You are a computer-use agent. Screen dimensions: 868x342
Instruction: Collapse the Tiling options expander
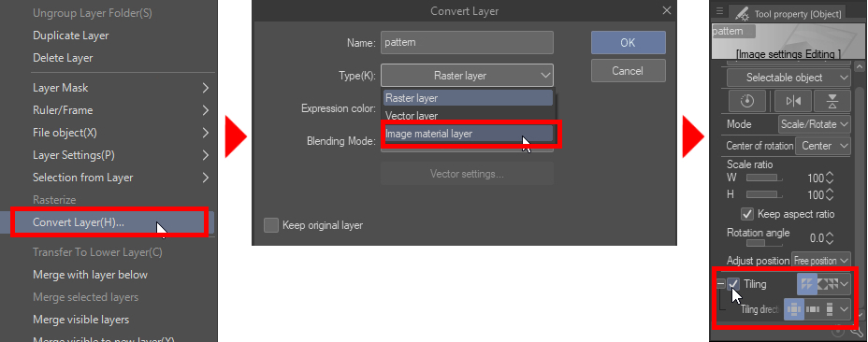click(721, 284)
